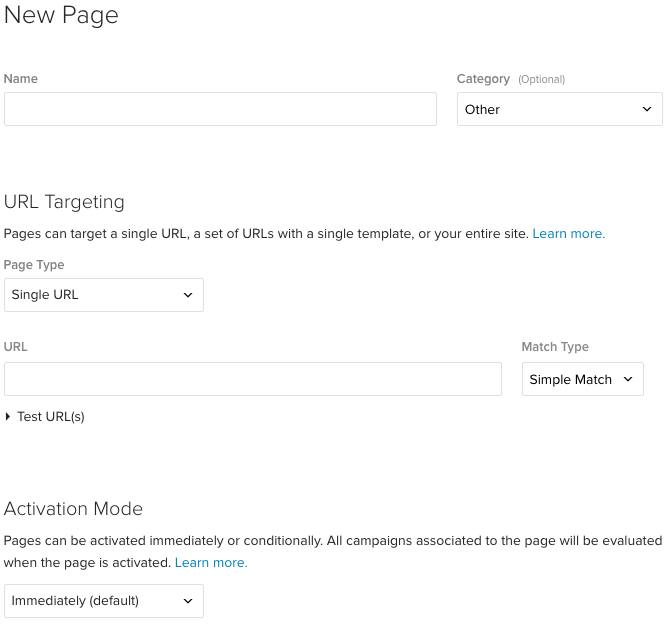The width and height of the screenshot is (668, 624).
Task: Click the chevron arrow in Category dropdown
Action: pos(646,109)
